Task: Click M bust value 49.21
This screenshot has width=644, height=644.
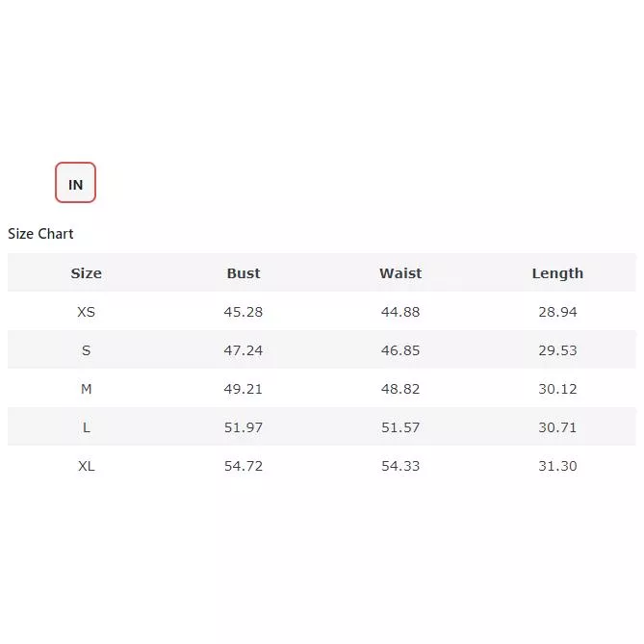Action: pyautogui.click(x=244, y=389)
